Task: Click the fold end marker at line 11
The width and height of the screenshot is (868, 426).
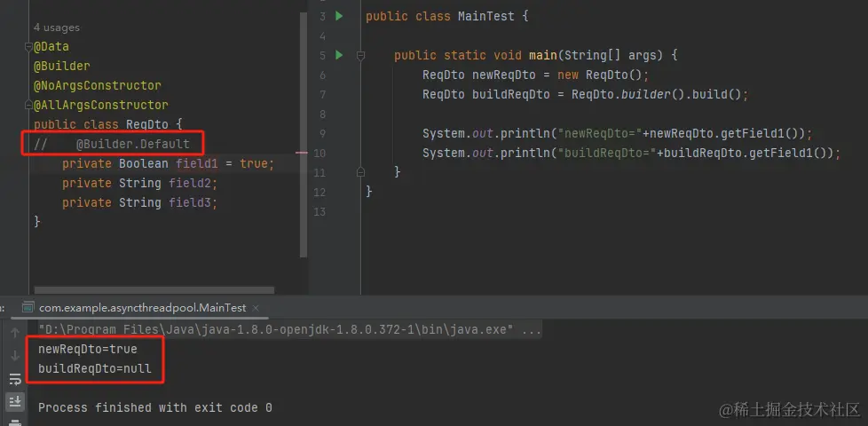Action: point(361,172)
